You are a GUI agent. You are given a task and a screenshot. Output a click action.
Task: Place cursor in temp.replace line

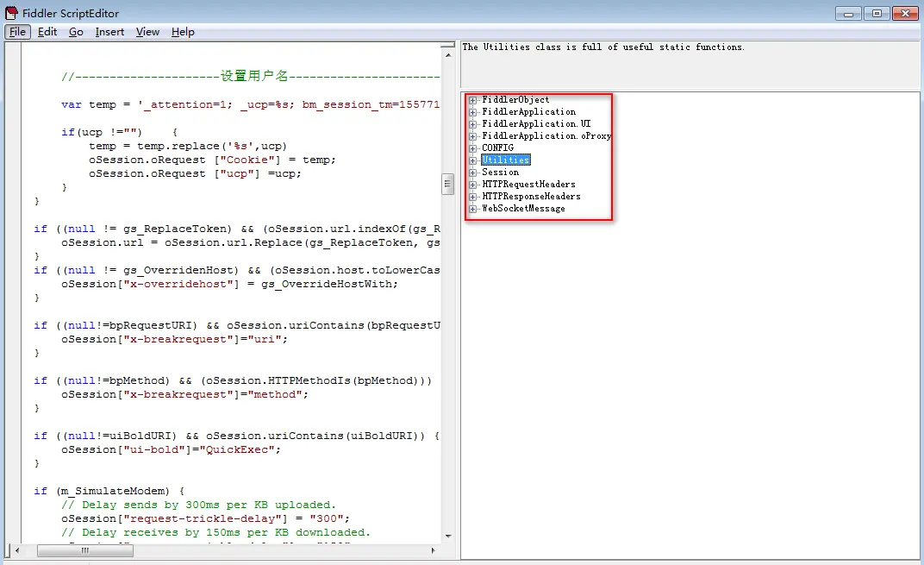pyautogui.click(x=188, y=146)
